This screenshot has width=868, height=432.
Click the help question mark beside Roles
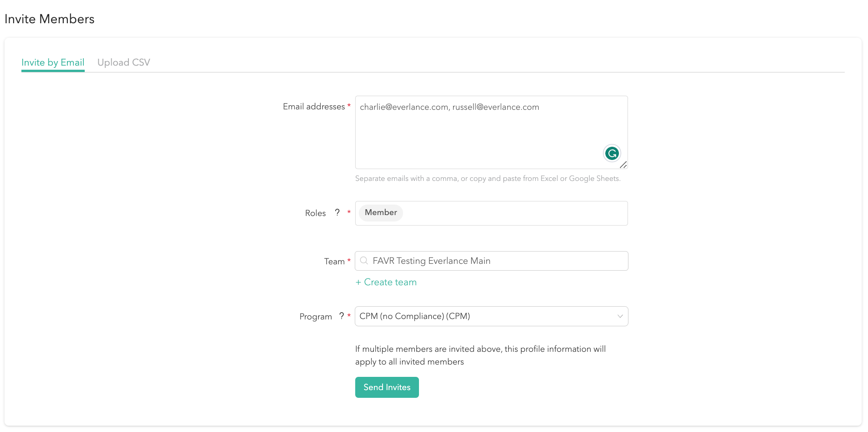pyautogui.click(x=337, y=212)
